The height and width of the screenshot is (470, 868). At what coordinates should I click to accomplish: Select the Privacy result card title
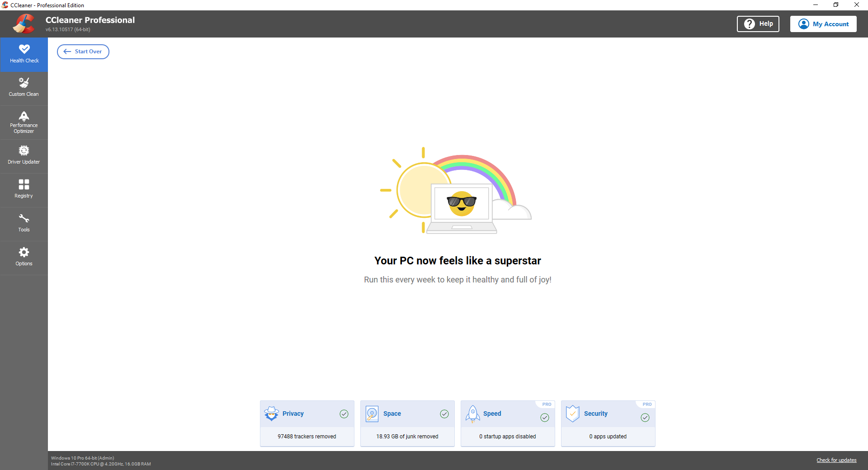[293, 414]
